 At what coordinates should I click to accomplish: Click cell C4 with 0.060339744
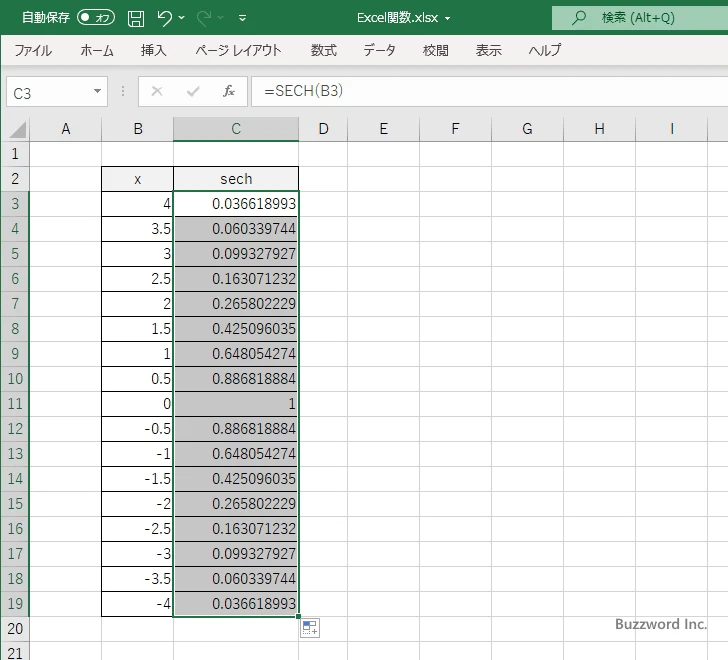[236, 229]
